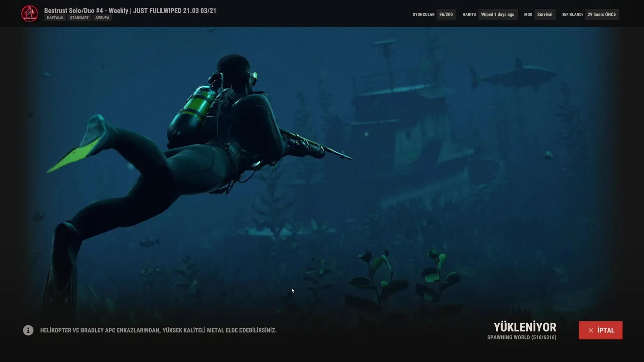Click the Helikopter ve Bradley APC tip text
This screenshot has width=644, height=362.
(x=158, y=330)
